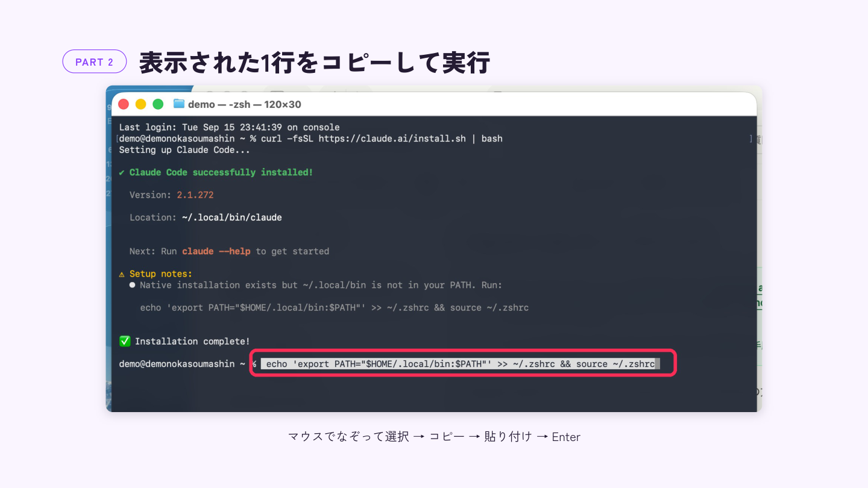Click the path "~/.local/bin/claude"

[x=232, y=217]
